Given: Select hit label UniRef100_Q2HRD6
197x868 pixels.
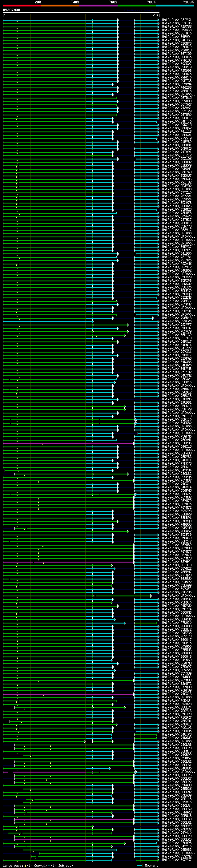Looking at the screenshot, I should point(177,443).
